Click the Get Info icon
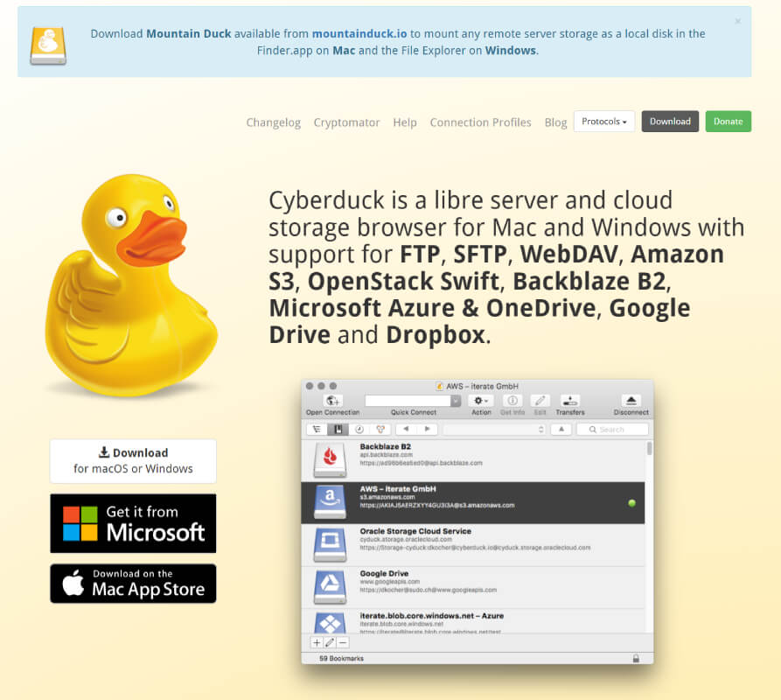This screenshot has width=781, height=700. (512, 401)
